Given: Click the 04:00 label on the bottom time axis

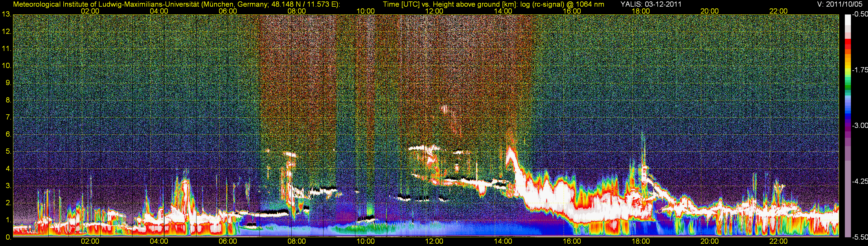Looking at the screenshot, I should (x=159, y=242).
